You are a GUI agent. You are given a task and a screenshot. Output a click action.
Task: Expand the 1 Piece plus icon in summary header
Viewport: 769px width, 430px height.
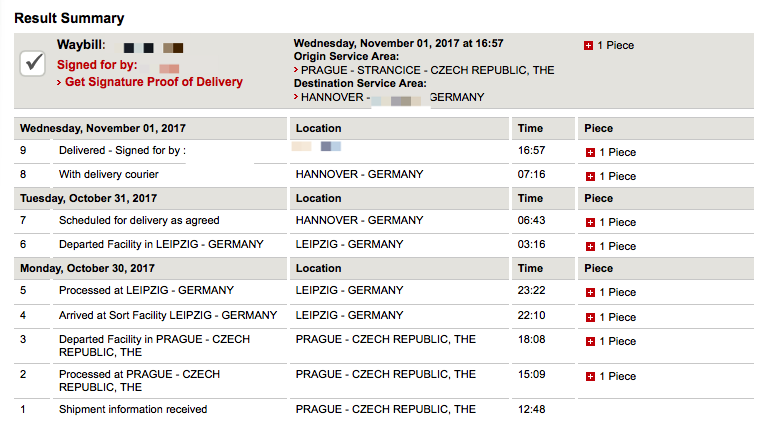(x=589, y=46)
